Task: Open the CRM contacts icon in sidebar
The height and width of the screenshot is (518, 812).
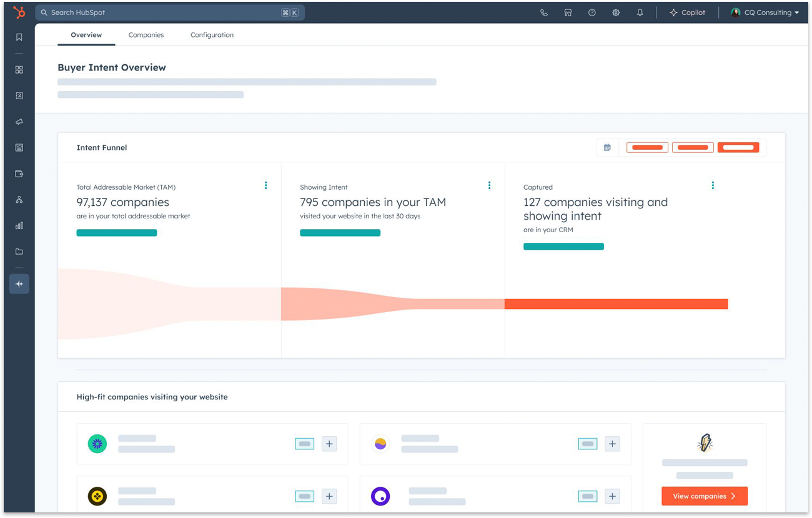Action: [x=19, y=95]
